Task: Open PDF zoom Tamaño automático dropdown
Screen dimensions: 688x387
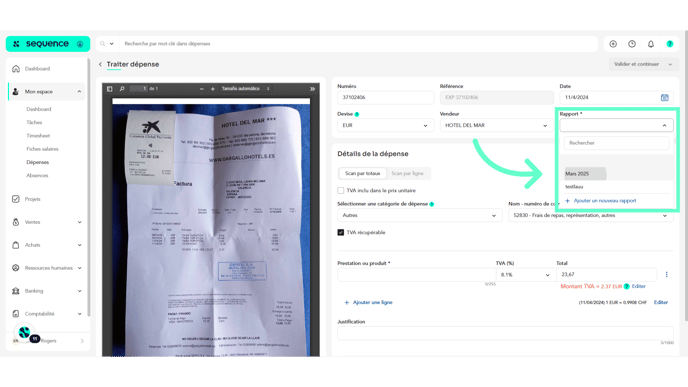Action: (x=245, y=89)
